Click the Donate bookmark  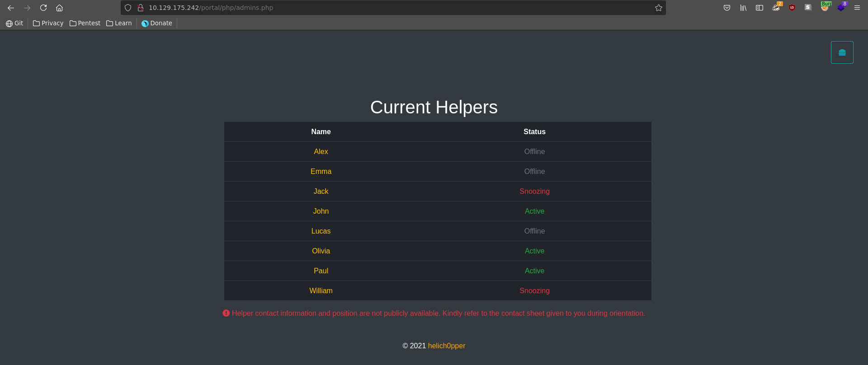click(157, 23)
